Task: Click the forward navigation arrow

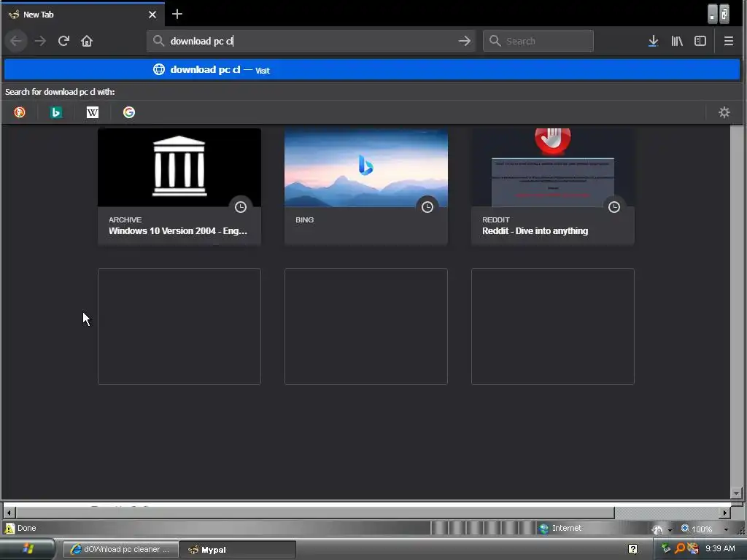Action: 41,41
